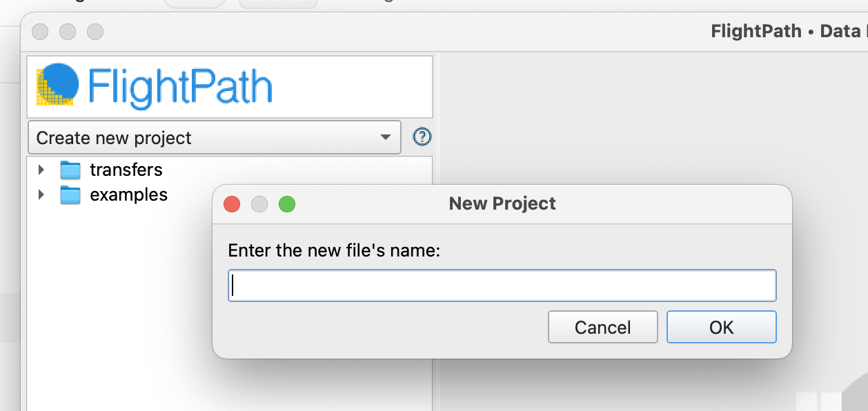Click the main window's rightmost gray button
The width and height of the screenshot is (868, 411).
pos(95,32)
